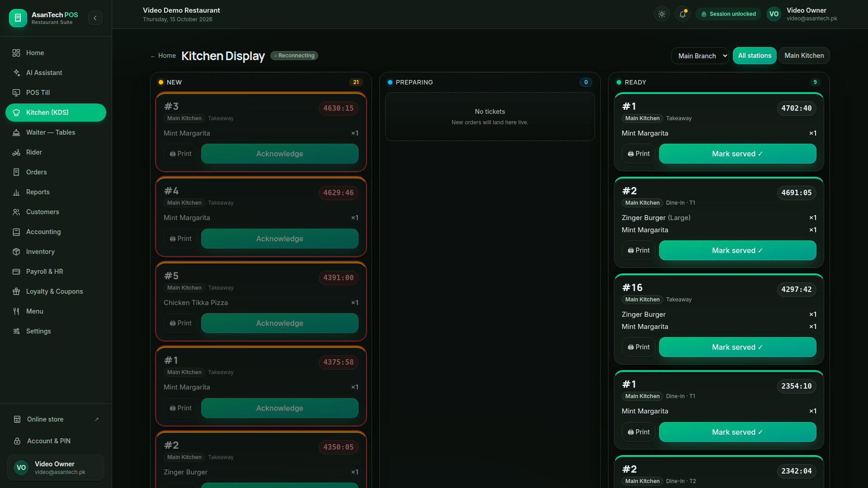Click the Orders receipt icon
Image resolution: width=868 pixels, height=488 pixels.
[16, 172]
